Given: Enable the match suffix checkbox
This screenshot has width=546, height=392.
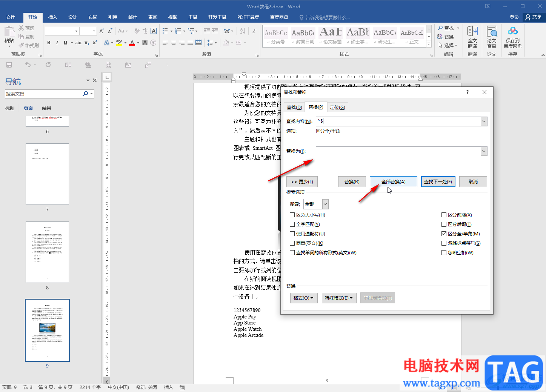Looking at the screenshot, I should click(444, 224).
